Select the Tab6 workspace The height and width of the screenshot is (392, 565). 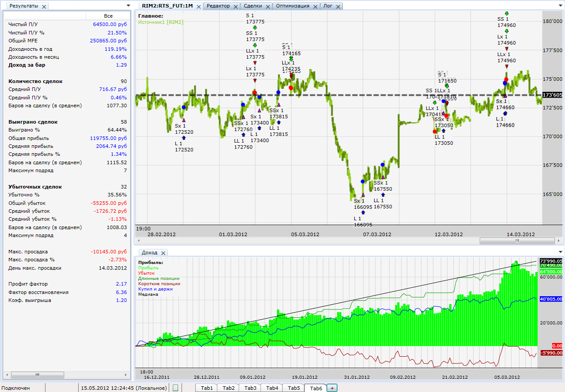tap(315, 388)
